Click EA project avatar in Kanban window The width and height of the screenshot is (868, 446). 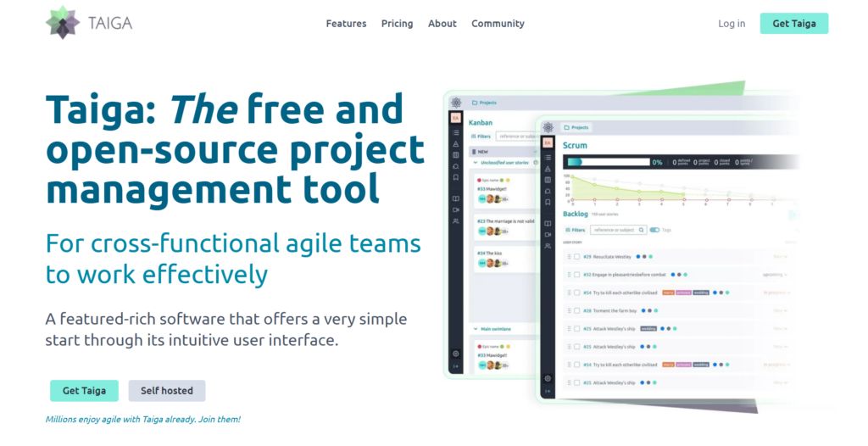(x=455, y=118)
